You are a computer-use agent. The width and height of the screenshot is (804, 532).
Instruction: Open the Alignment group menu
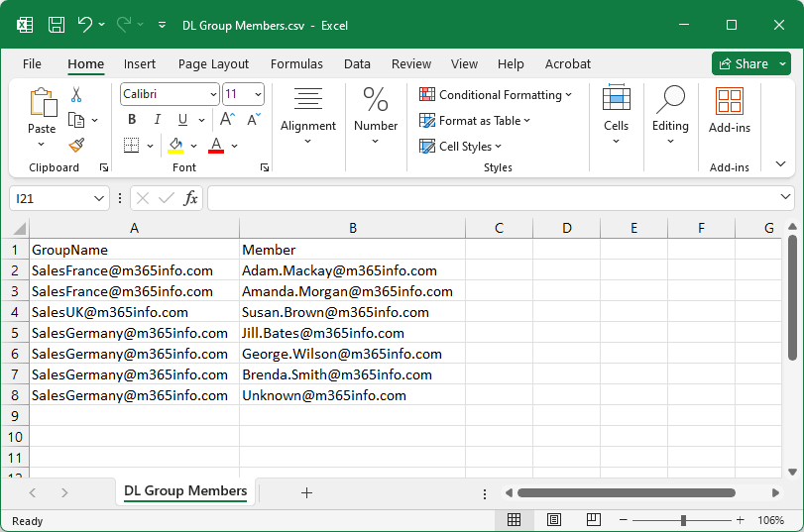308,117
